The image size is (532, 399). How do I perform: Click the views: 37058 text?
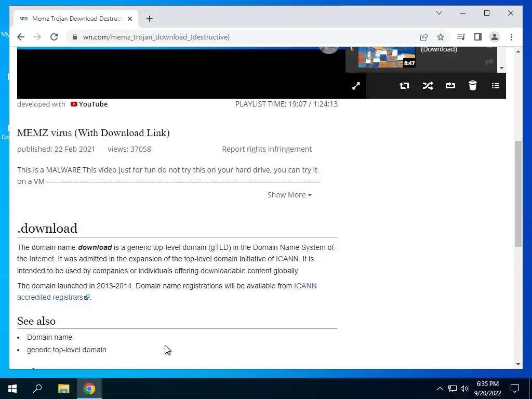(129, 149)
